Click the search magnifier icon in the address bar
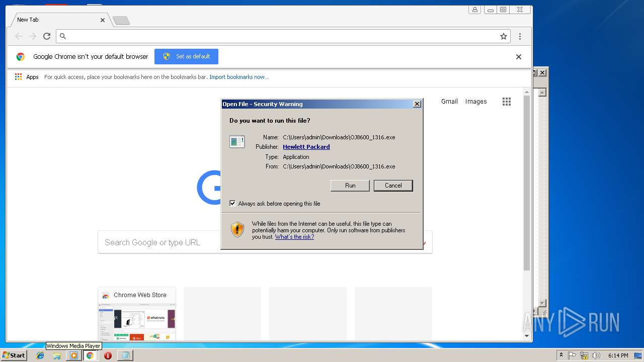The image size is (644, 362). (63, 36)
